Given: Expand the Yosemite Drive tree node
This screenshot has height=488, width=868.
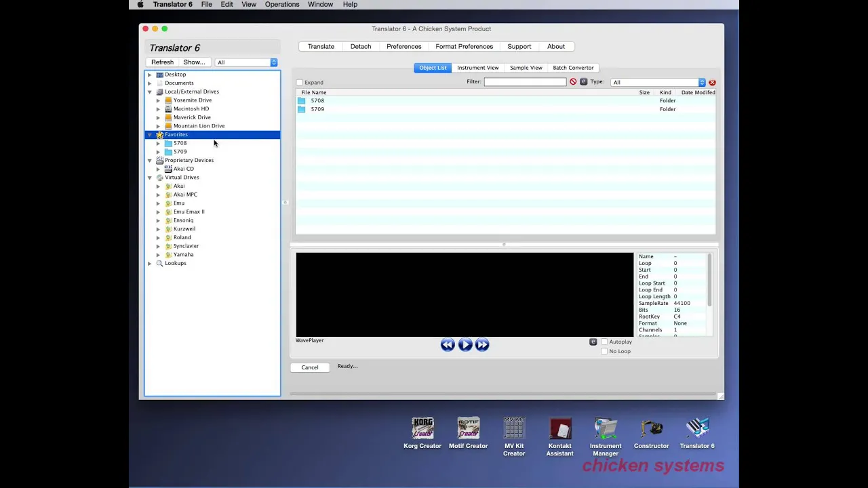Looking at the screenshot, I should point(159,100).
